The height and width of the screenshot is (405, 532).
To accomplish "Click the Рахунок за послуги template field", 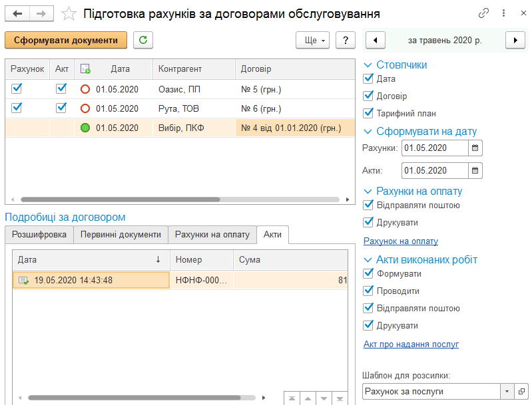I will pos(431,392).
